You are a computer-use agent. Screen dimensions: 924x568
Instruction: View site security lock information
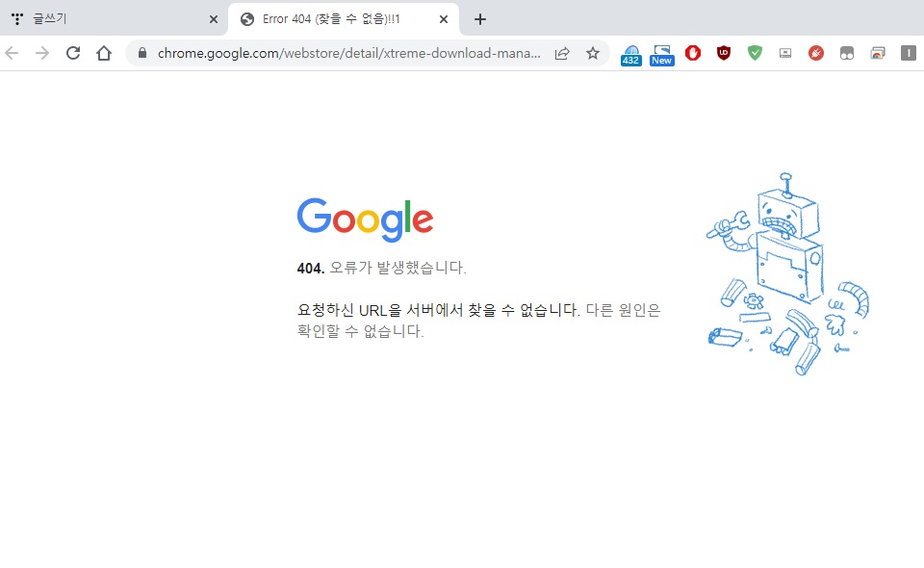point(142,54)
